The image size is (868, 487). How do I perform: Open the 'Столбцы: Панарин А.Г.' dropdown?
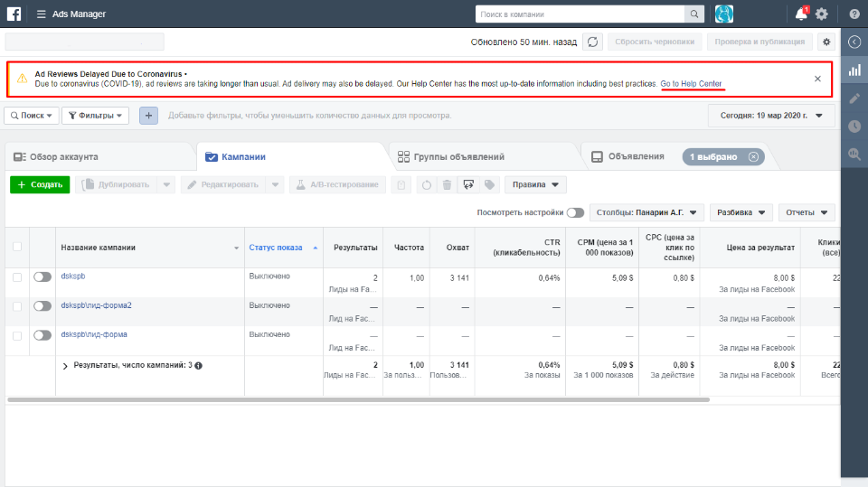point(646,212)
